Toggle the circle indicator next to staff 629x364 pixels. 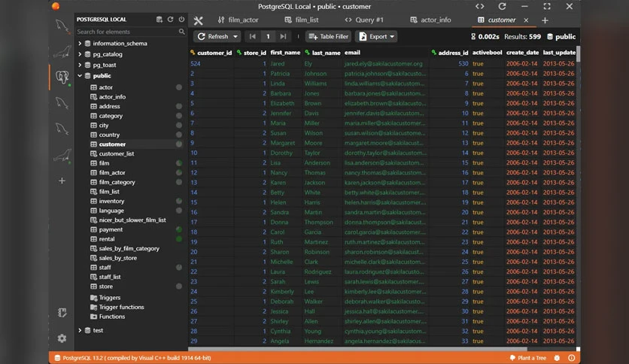point(179,268)
